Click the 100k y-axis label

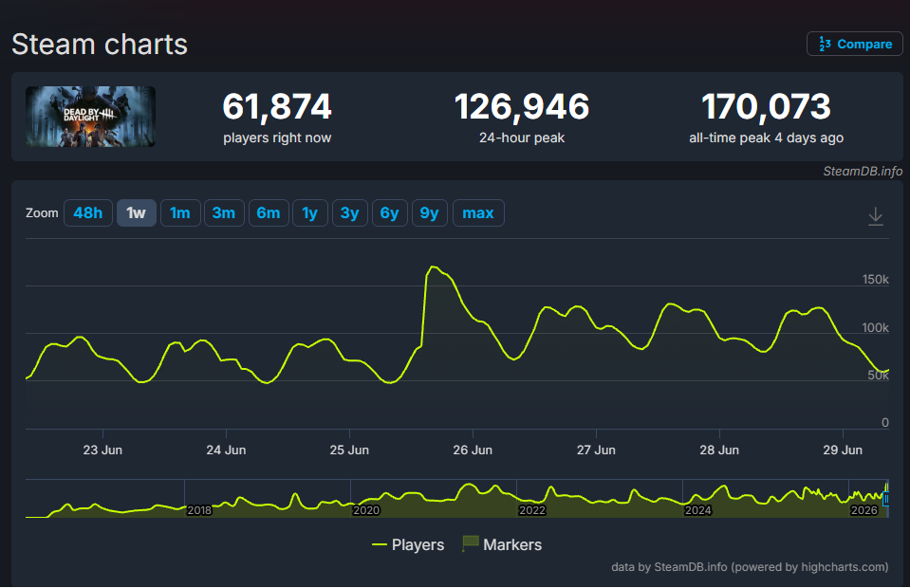(875, 327)
